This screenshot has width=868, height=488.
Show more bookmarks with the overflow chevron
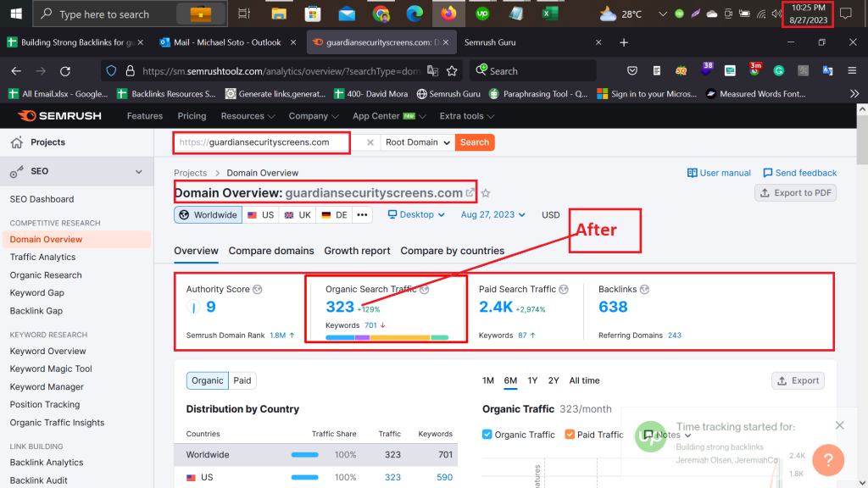(854, 93)
